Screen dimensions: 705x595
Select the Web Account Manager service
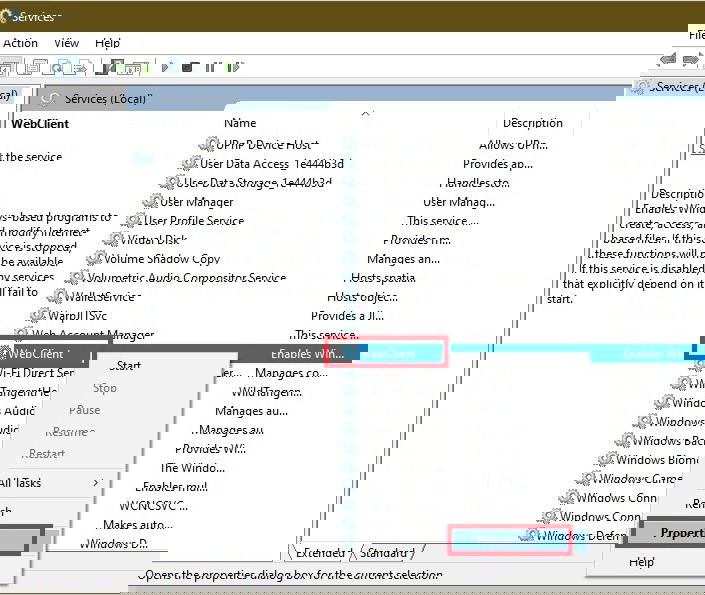click(x=94, y=334)
